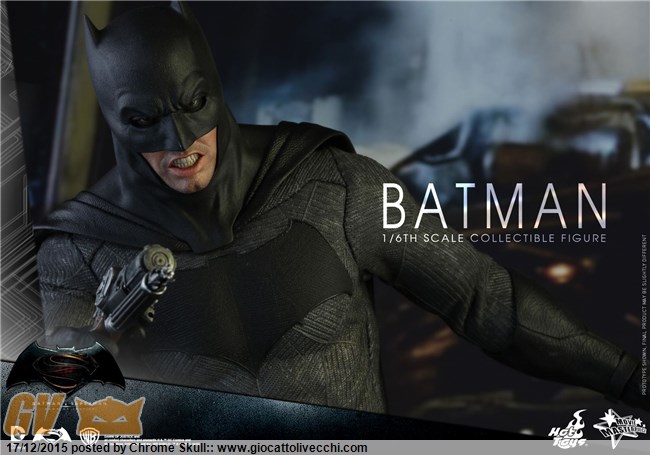Click the www.giocattolivecchi.com website address
The width and height of the screenshot is (650, 455).
pos(291,448)
